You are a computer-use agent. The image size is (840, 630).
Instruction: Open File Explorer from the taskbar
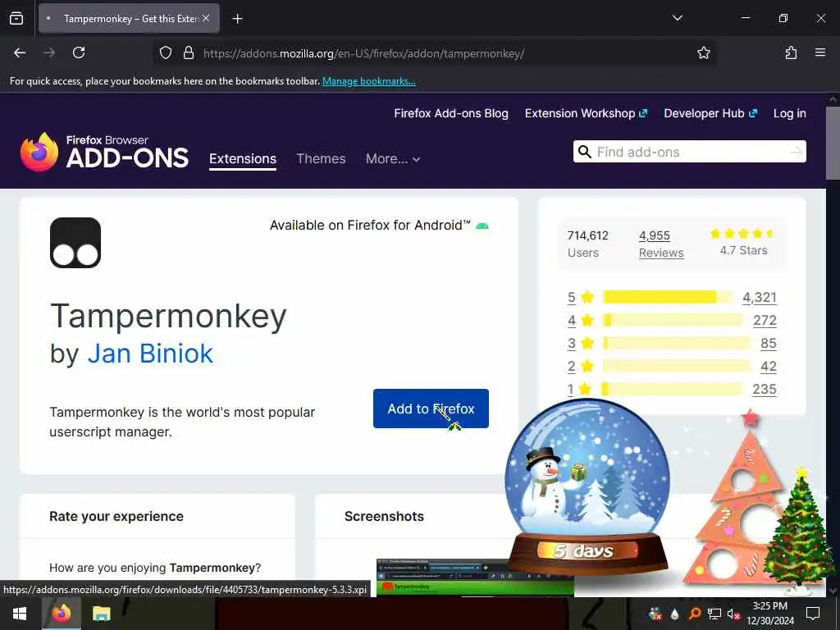[x=101, y=614]
